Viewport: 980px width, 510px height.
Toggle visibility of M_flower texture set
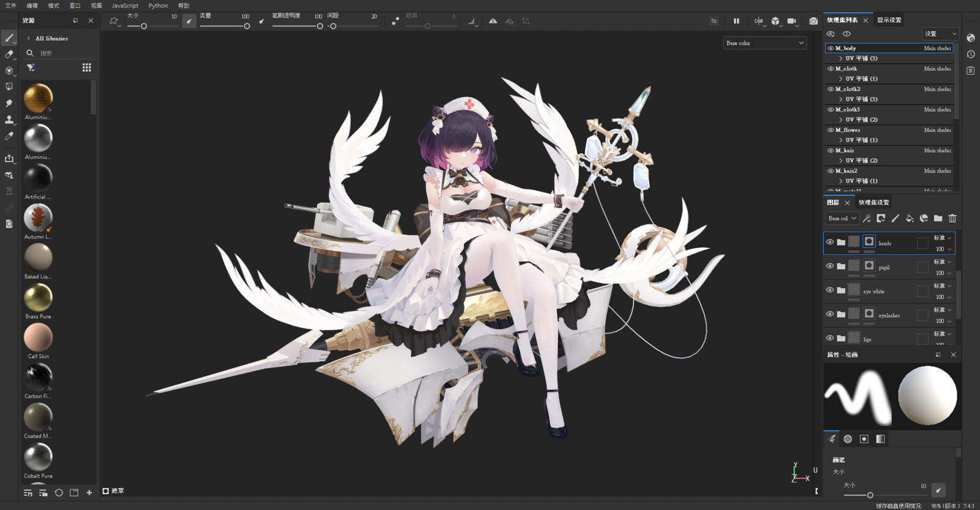(831, 130)
